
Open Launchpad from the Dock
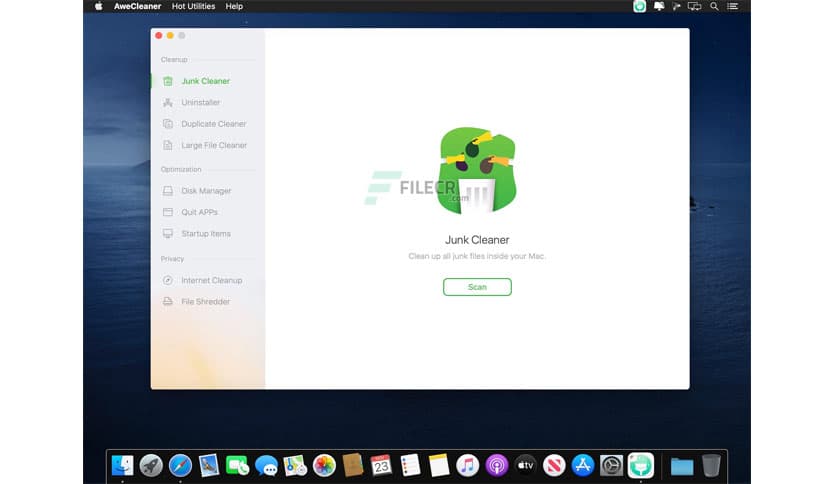click(151, 465)
